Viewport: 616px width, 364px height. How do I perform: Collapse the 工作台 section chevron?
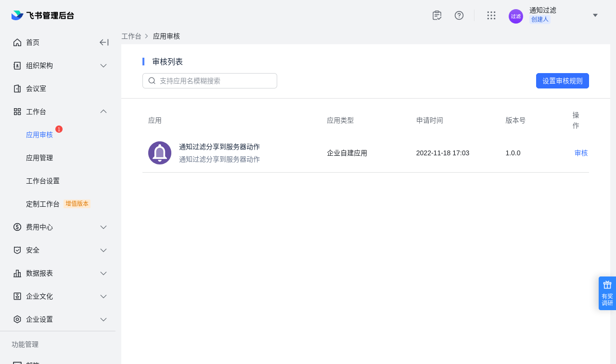[103, 112]
